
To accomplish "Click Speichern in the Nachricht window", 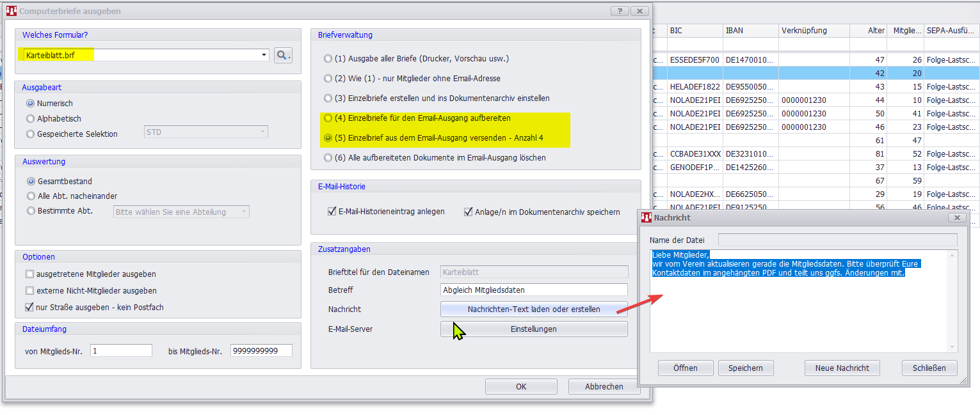I will pyautogui.click(x=745, y=368).
